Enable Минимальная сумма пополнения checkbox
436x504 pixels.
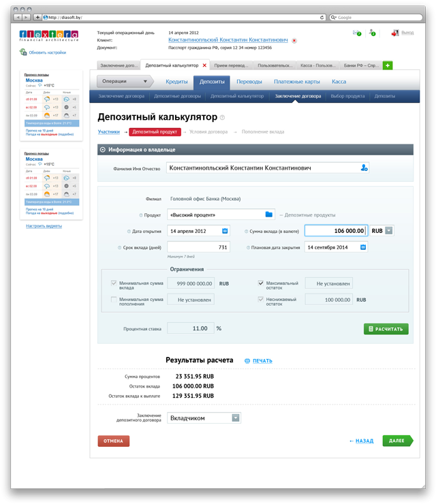(x=114, y=299)
